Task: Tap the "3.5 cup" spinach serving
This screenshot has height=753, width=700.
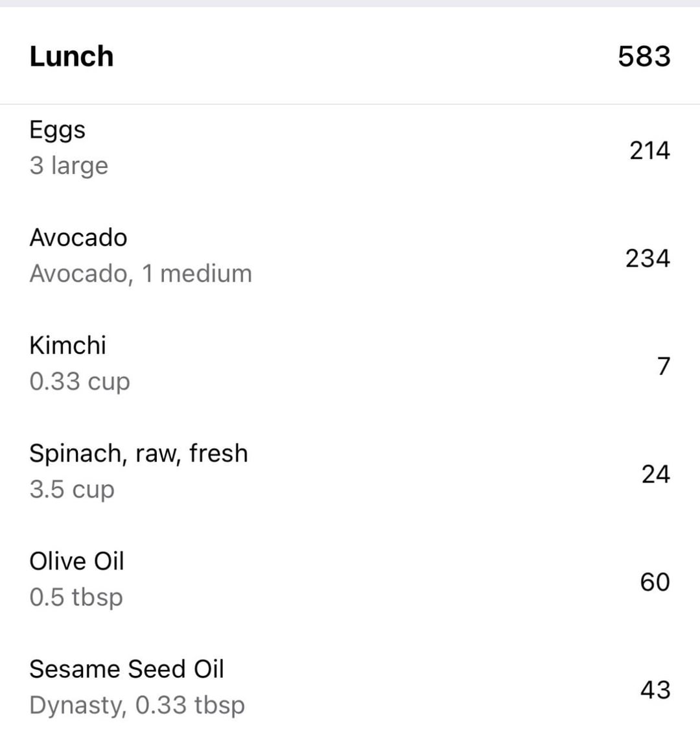Action: click(72, 489)
